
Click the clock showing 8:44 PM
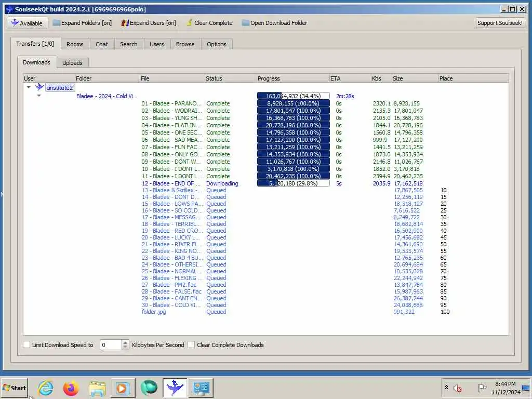[505, 384]
